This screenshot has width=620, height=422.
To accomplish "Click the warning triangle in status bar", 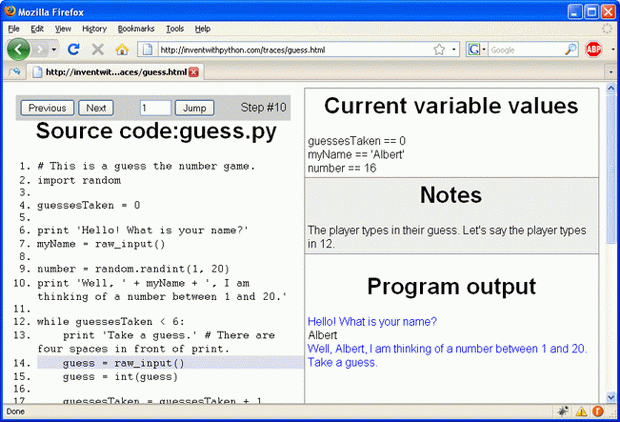I will point(580,411).
